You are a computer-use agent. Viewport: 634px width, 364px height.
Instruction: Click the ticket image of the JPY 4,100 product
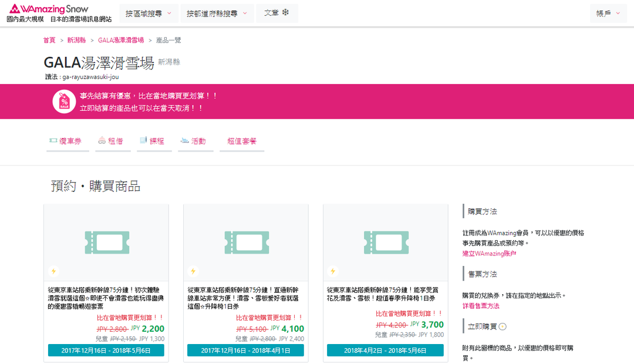click(x=245, y=242)
